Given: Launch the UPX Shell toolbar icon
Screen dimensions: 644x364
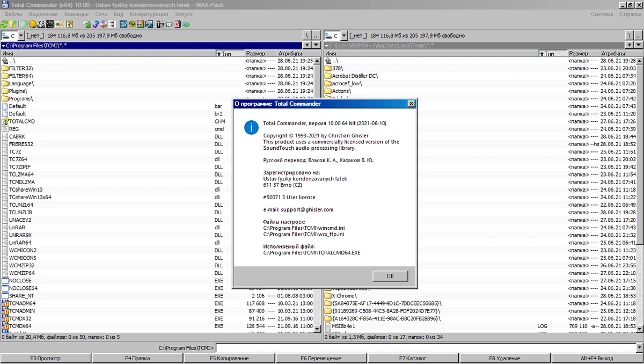Looking at the screenshot, I should point(49,24).
